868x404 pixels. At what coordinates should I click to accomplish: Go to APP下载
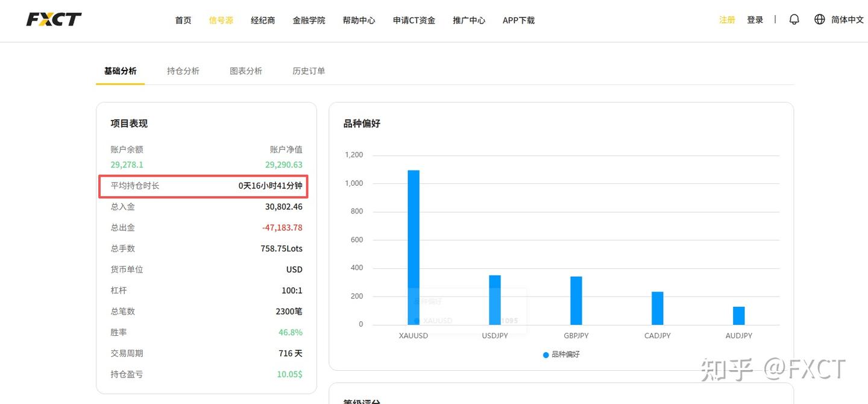(518, 20)
